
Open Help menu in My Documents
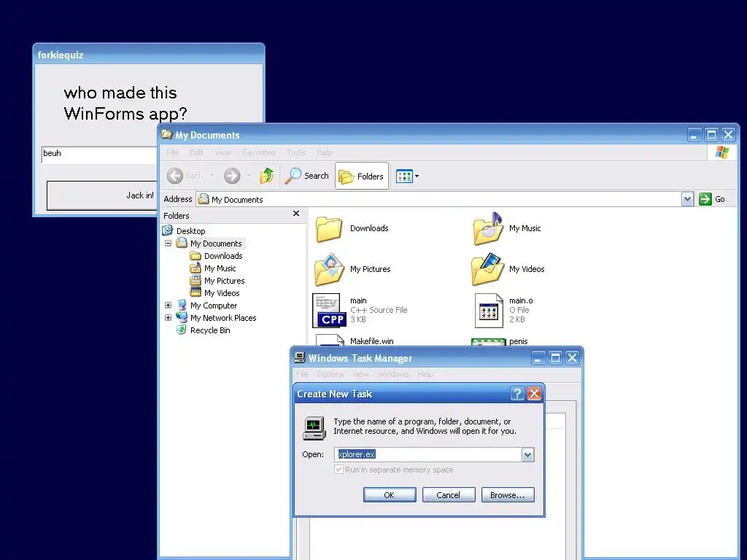pyautogui.click(x=324, y=152)
